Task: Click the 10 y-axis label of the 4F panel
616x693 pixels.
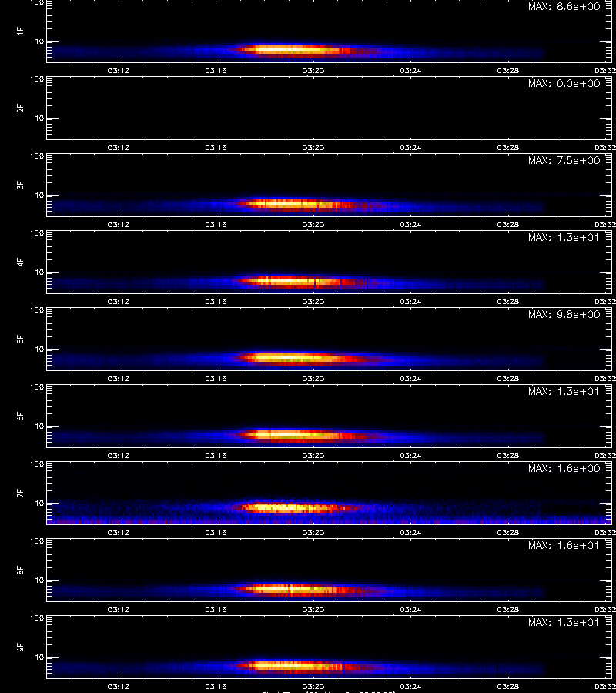Action: [39, 273]
